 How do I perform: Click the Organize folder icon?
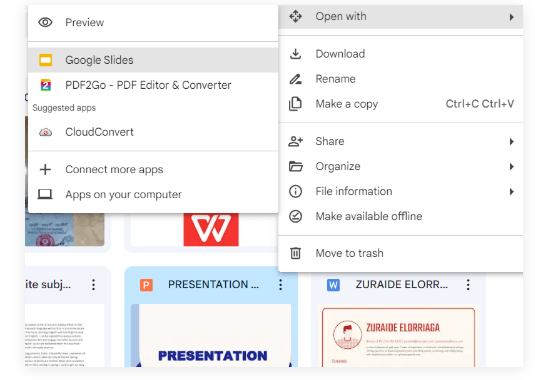click(x=295, y=166)
